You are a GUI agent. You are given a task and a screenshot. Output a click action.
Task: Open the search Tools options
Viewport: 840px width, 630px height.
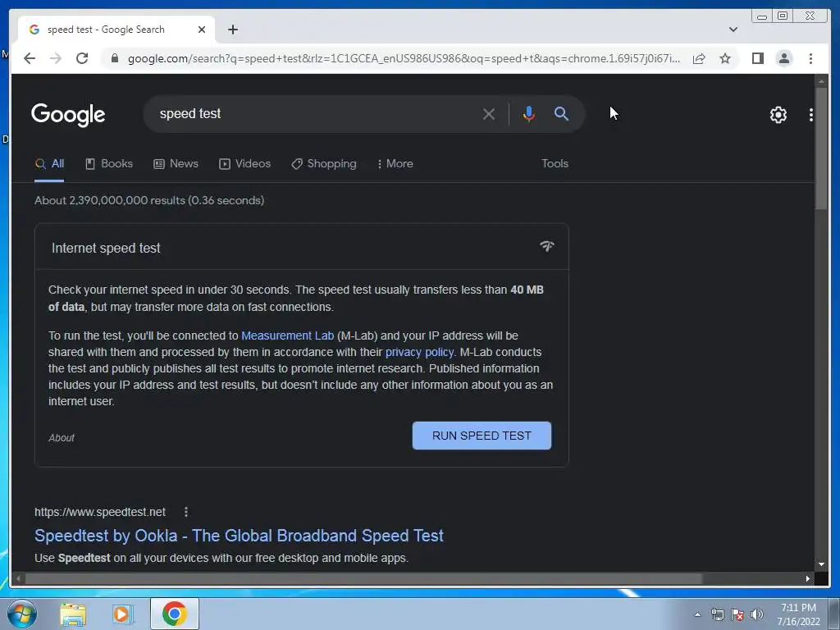pyautogui.click(x=555, y=164)
